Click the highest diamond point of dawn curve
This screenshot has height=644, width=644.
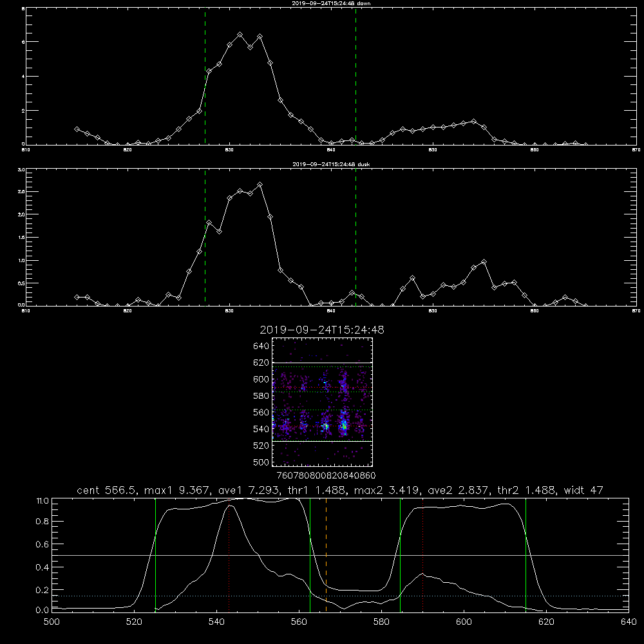[x=240, y=35]
